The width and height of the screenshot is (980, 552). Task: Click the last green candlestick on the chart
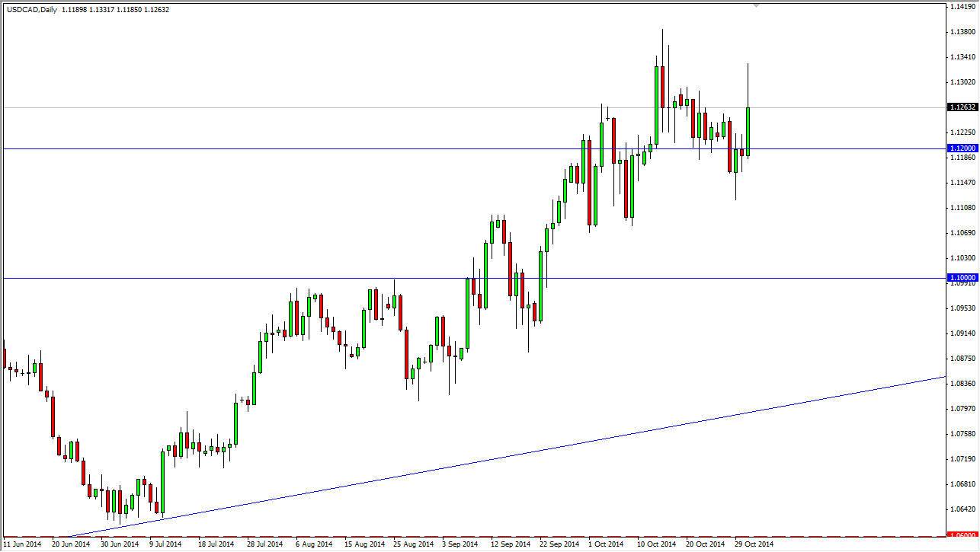coord(748,129)
